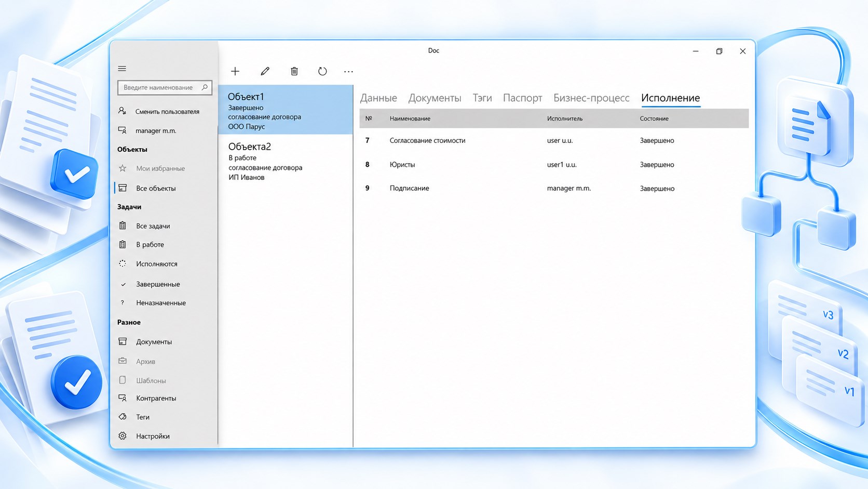Click the Состояние column header
The height and width of the screenshot is (489, 868).
[654, 118]
